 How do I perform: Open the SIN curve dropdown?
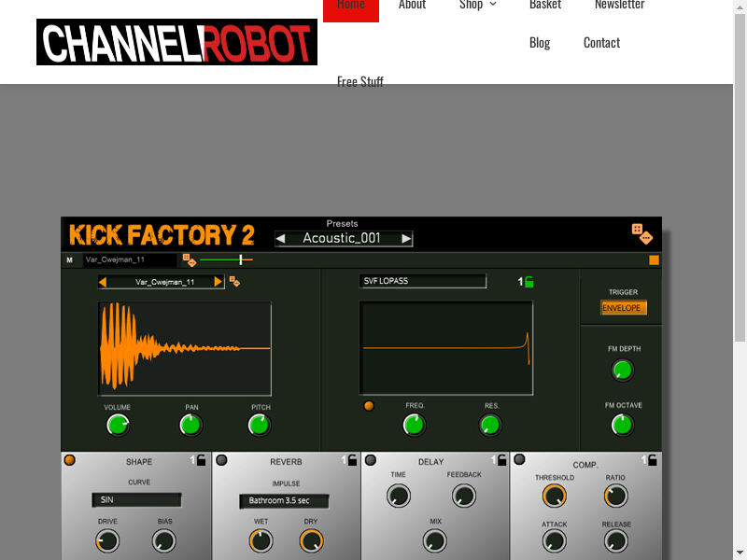[136, 500]
